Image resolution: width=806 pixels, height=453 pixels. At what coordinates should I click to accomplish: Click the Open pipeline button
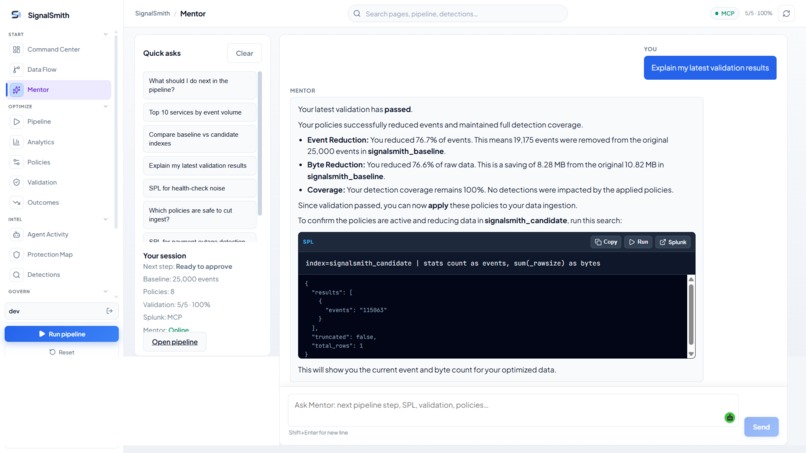(x=175, y=342)
